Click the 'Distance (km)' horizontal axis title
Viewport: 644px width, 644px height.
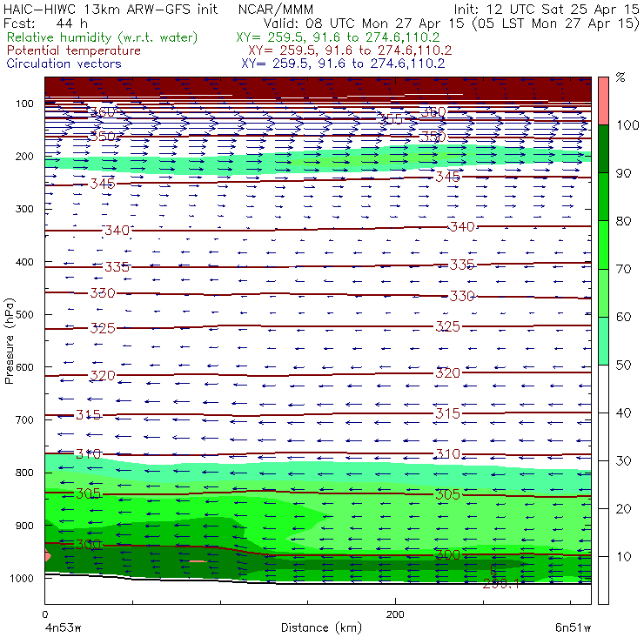(322, 627)
